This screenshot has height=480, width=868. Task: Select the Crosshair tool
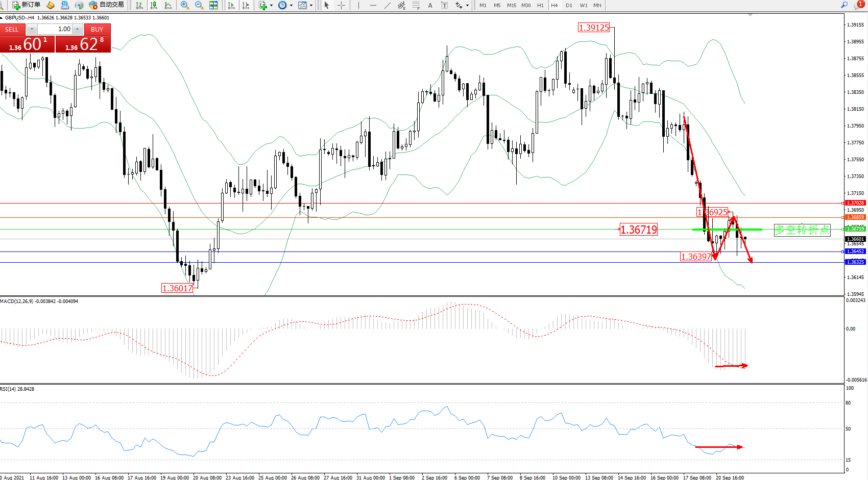341,5
